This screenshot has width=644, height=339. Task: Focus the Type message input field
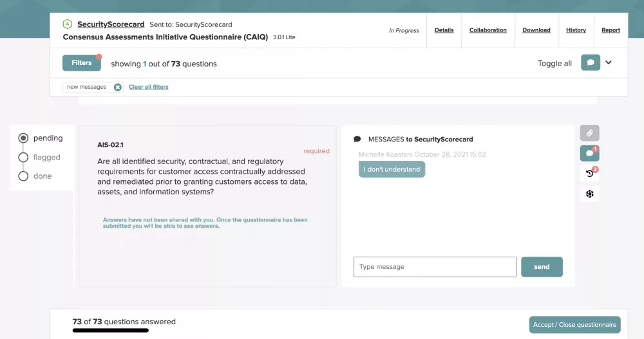435,267
